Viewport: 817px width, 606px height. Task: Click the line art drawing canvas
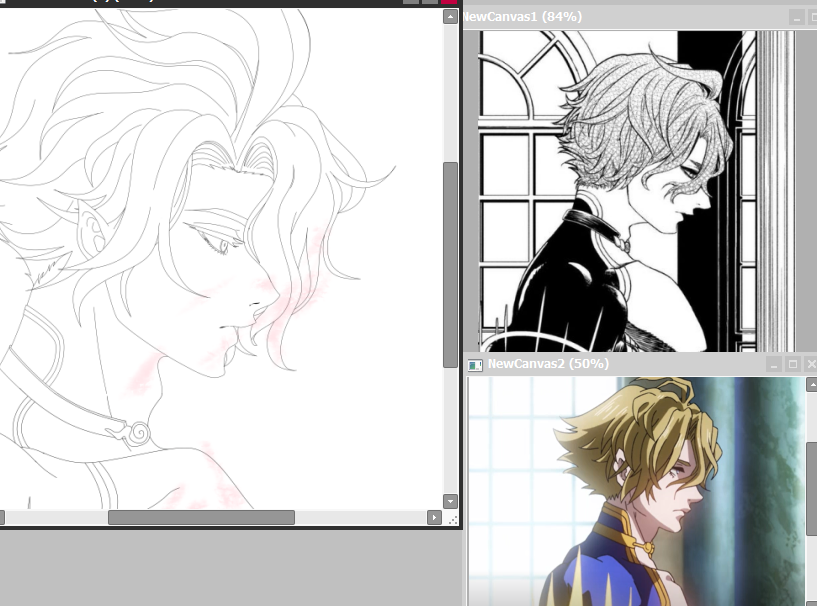tap(221, 259)
